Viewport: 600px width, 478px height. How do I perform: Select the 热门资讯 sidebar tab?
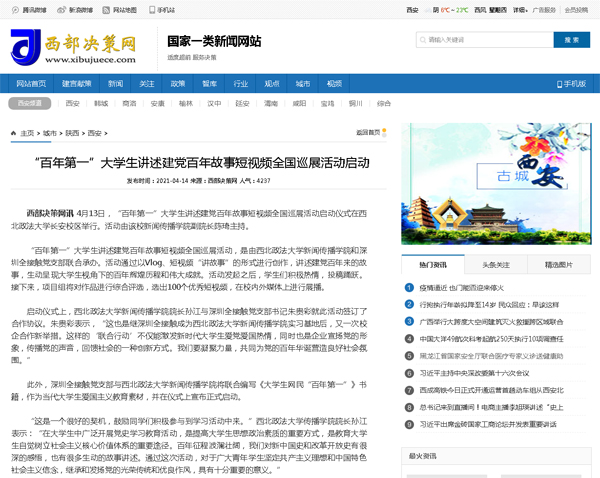pyautogui.click(x=433, y=264)
